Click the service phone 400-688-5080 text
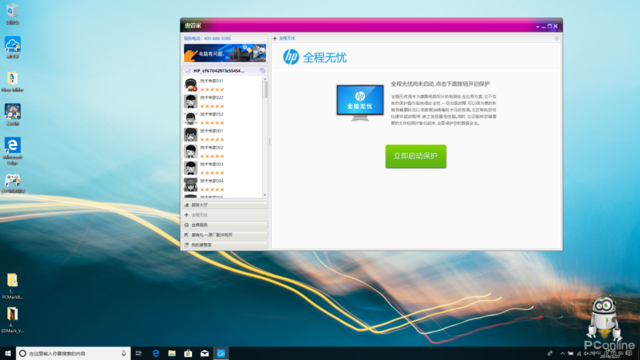The height and width of the screenshot is (360, 640). (x=207, y=38)
